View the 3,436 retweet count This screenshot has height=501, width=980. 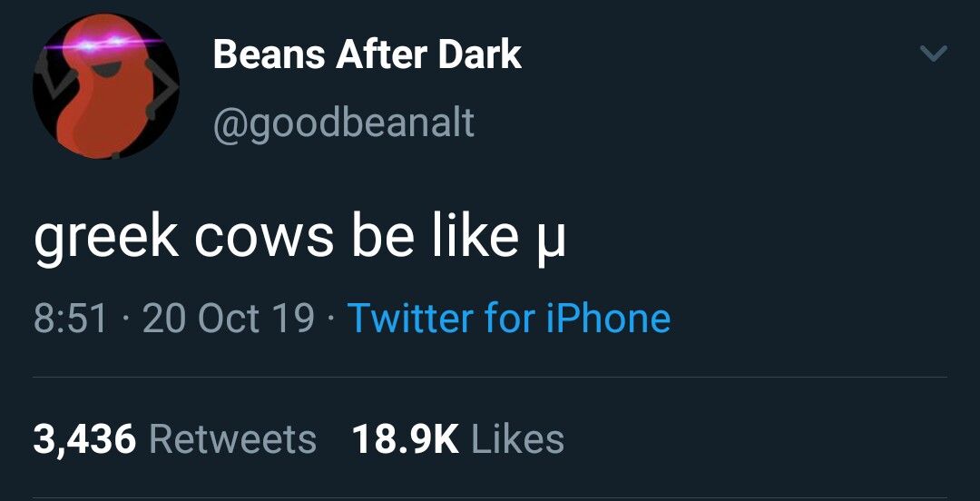84,439
